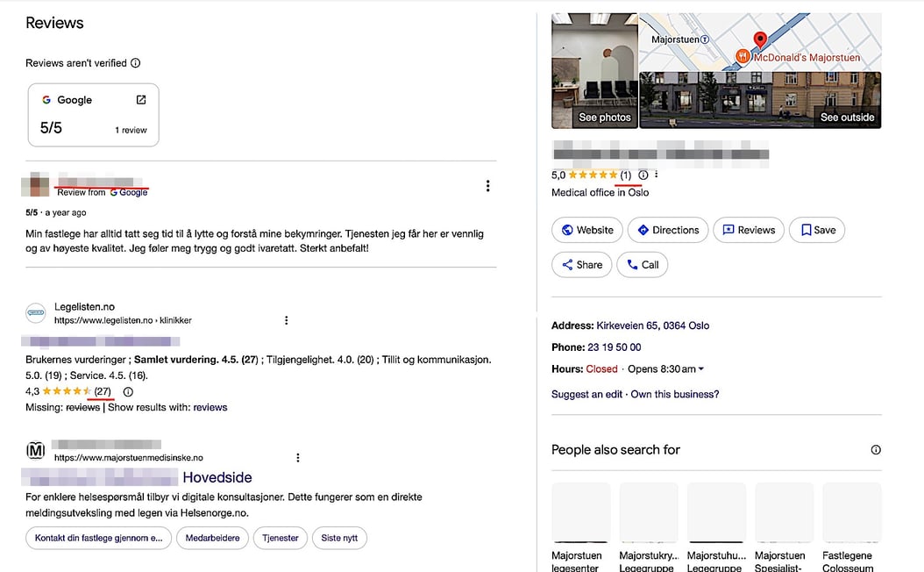924x572 pixels.
Task: Select Siste nytt sitelink chip
Action: (339, 538)
